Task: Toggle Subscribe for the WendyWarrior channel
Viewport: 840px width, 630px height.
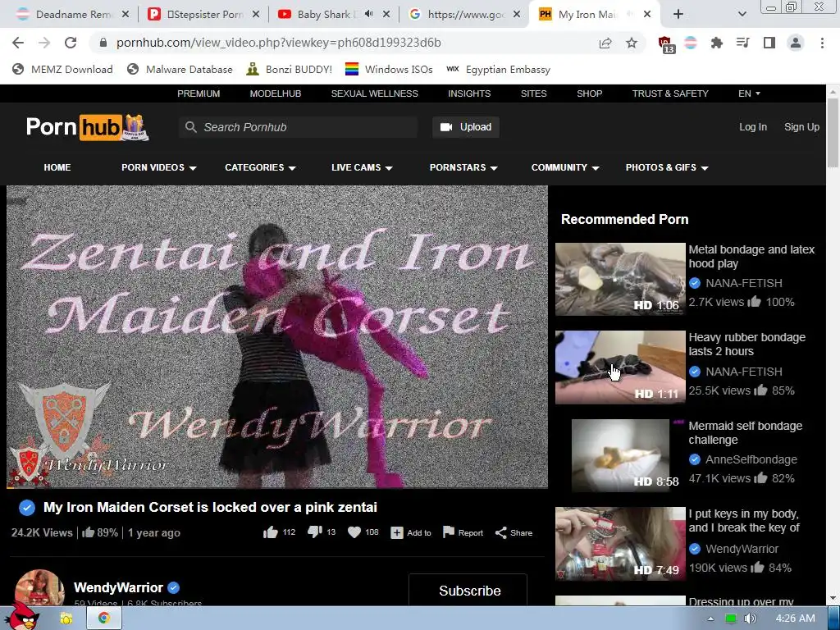Action: 468,590
